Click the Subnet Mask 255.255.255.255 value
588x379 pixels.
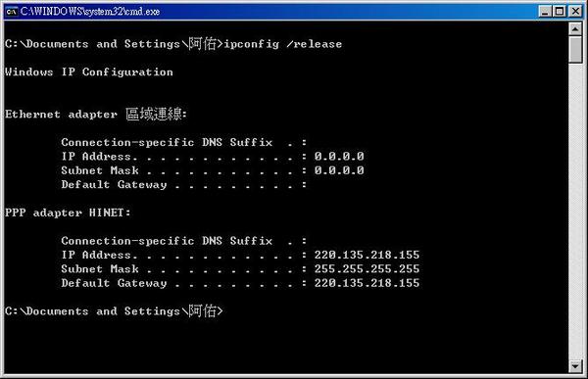tap(367, 268)
